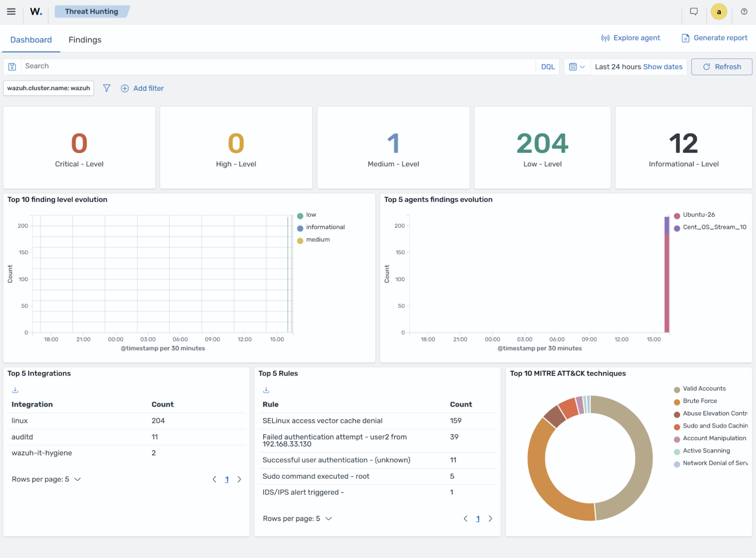Click the wazuh.cluster.name: wazuh filter pill
Image resolution: width=756 pixels, height=558 pixels.
click(48, 88)
